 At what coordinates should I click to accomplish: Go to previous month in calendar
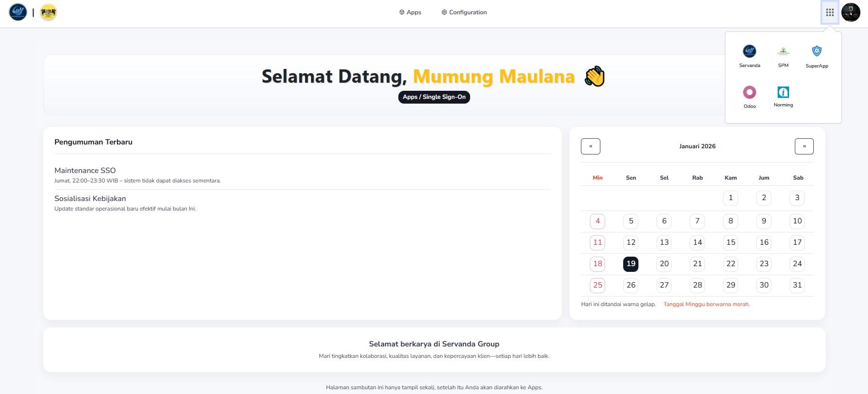pyautogui.click(x=590, y=146)
